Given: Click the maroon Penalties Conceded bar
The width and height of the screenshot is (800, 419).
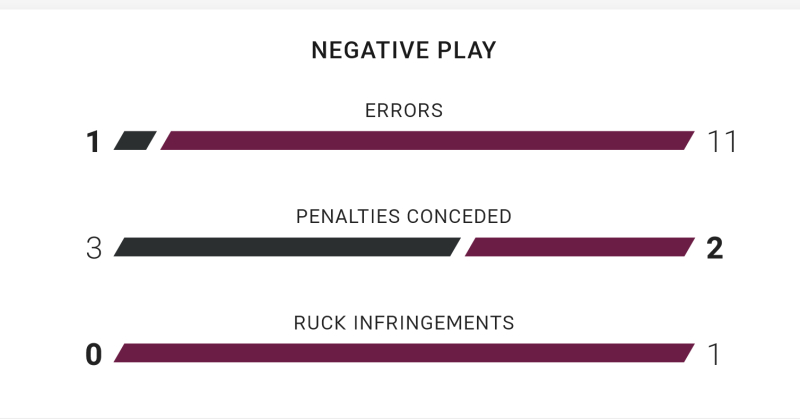Looking at the screenshot, I should pyautogui.click(x=580, y=247).
